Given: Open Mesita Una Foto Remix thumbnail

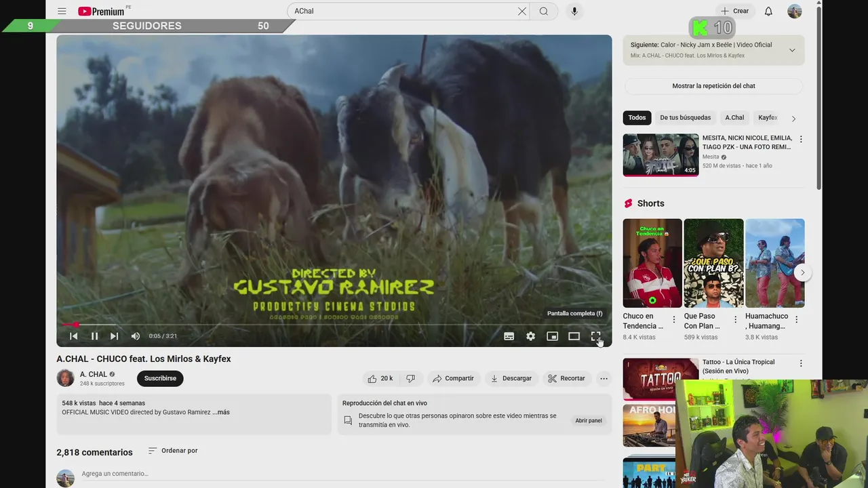Looking at the screenshot, I should [660, 155].
